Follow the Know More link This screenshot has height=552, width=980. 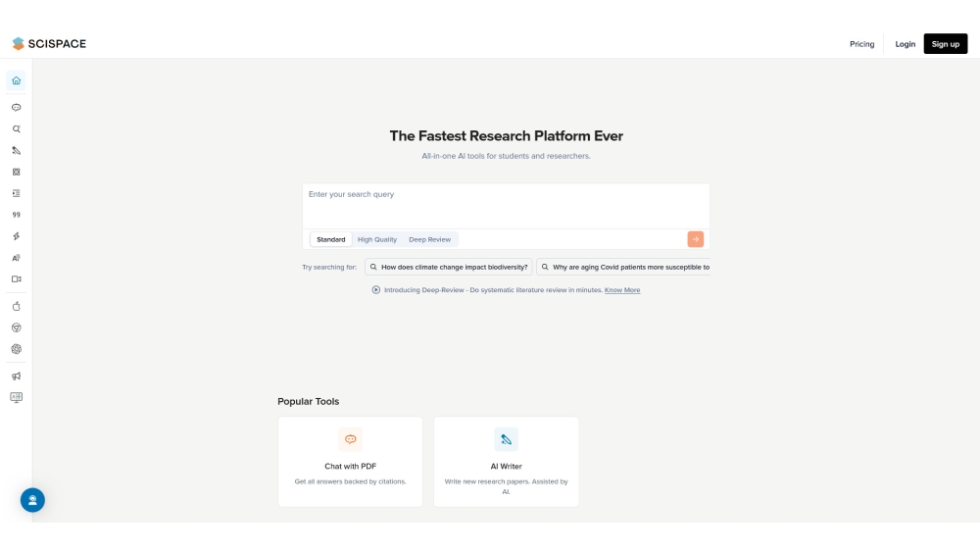click(622, 290)
